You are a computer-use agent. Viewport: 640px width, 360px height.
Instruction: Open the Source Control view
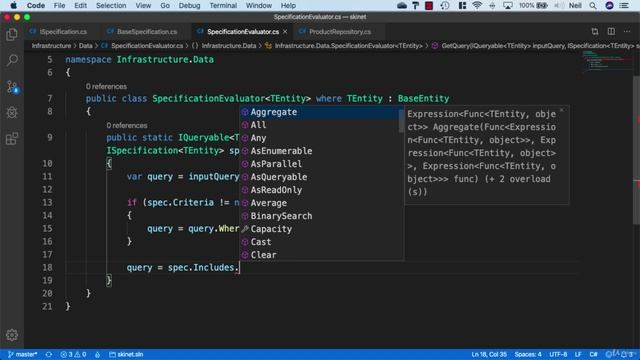click(x=12, y=87)
